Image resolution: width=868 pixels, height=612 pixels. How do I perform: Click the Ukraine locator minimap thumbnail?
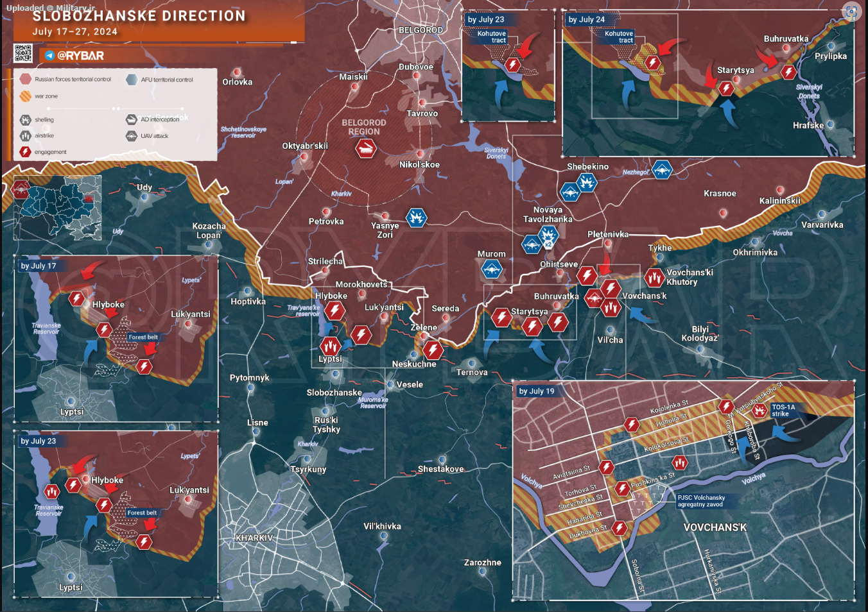[x=58, y=207]
